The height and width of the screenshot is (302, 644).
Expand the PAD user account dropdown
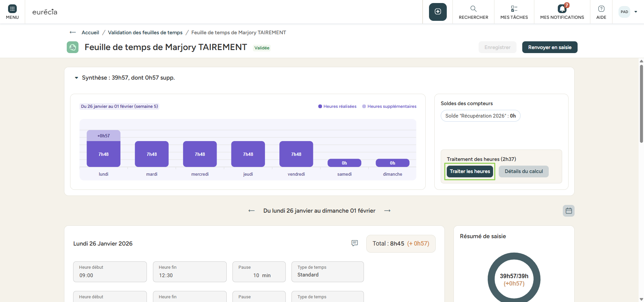(x=636, y=12)
